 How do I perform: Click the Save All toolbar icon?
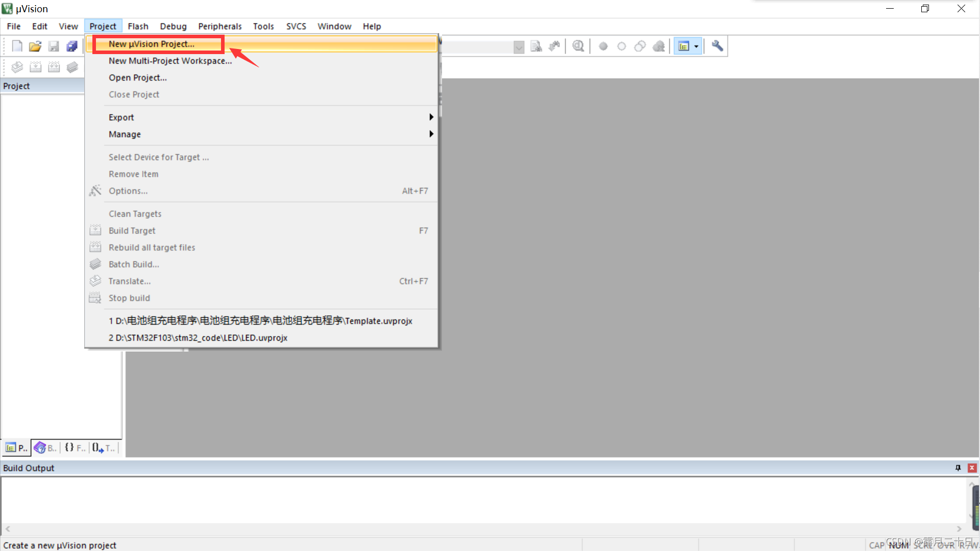[x=72, y=46]
